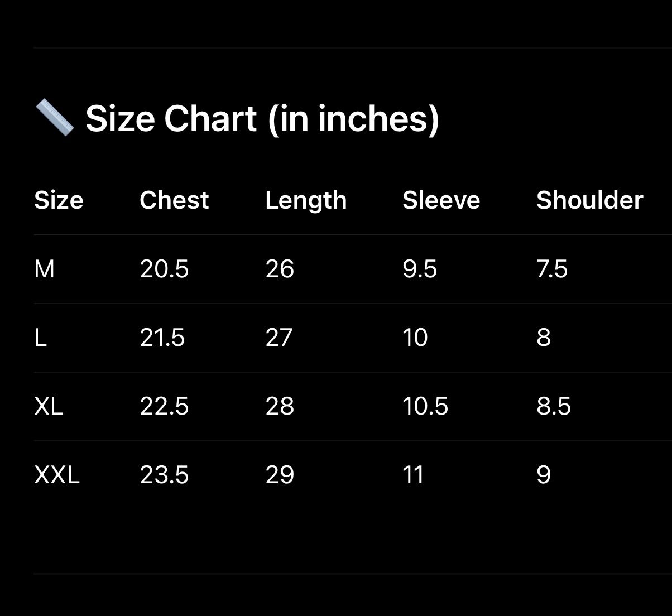The image size is (672, 616).
Task: Select the 27 length value
Action: (x=279, y=338)
